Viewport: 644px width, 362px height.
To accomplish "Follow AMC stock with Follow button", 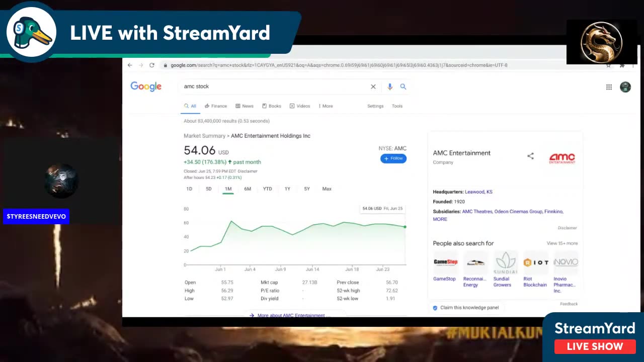I will pyautogui.click(x=393, y=158).
